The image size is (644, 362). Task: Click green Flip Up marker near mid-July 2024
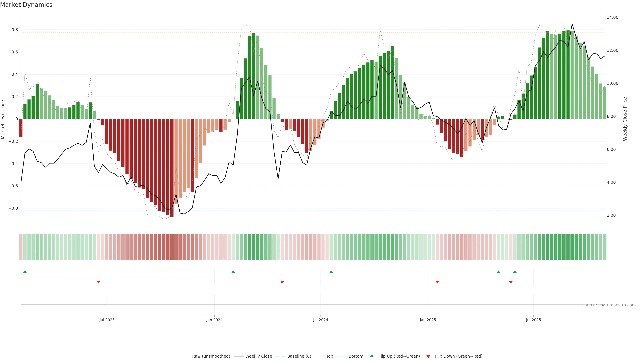click(x=331, y=272)
